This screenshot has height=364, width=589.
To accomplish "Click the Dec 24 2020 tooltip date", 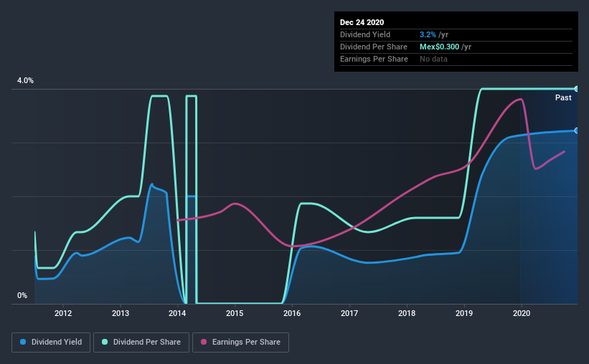I will [x=362, y=22].
